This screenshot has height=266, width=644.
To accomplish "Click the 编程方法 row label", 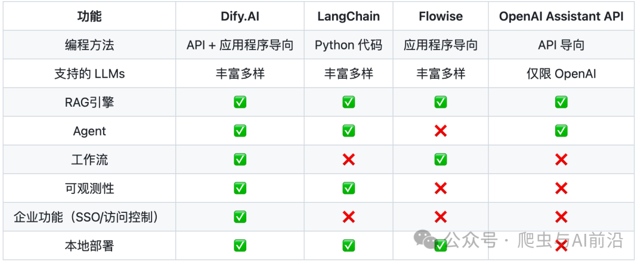I will coord(89,45).
